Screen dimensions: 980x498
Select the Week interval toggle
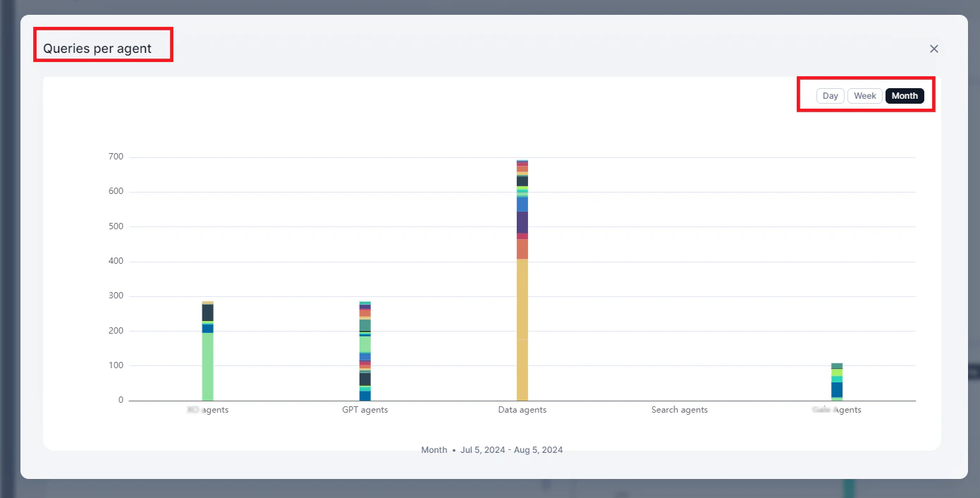864,95
